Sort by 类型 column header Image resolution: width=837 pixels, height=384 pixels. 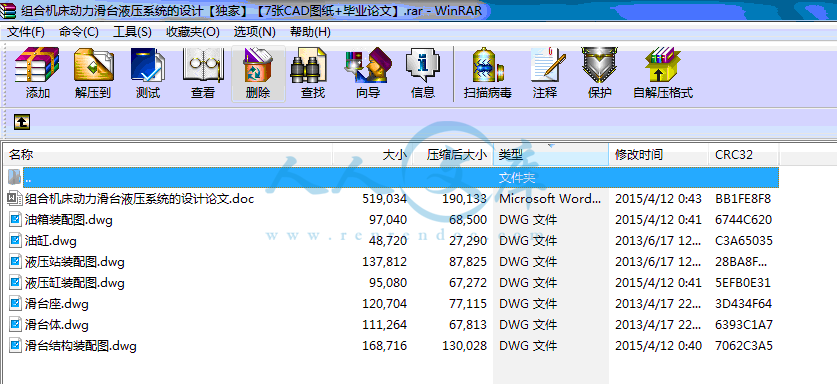coord(551,155)
